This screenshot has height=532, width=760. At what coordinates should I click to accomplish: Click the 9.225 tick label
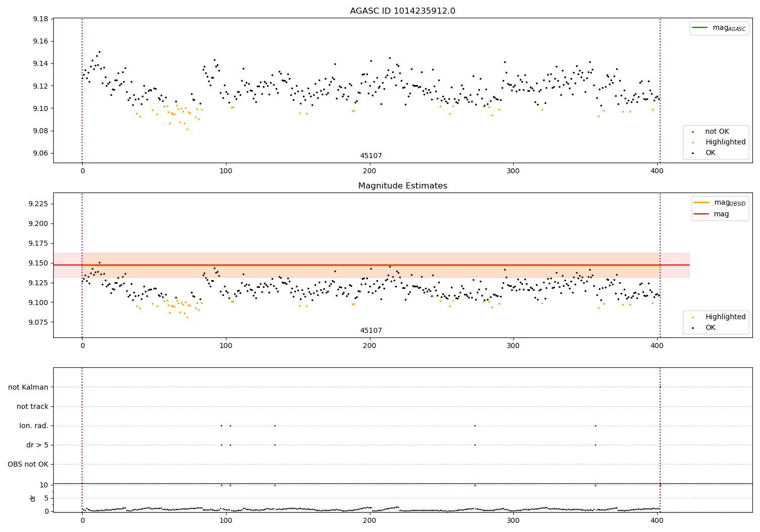(x=38, y=204)
